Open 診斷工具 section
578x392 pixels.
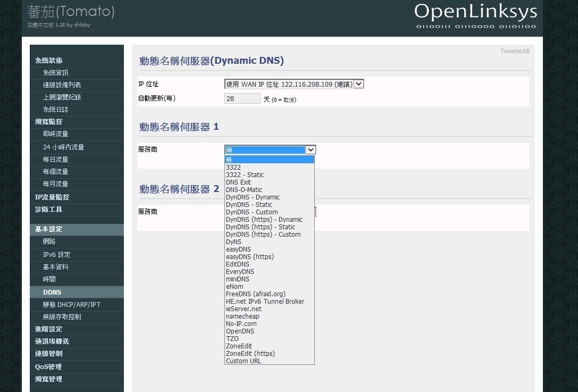pos(77,210)
